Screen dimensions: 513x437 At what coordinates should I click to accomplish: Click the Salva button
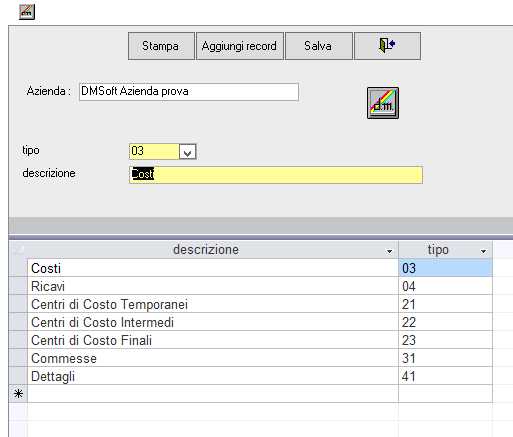[x=319, y=46]
